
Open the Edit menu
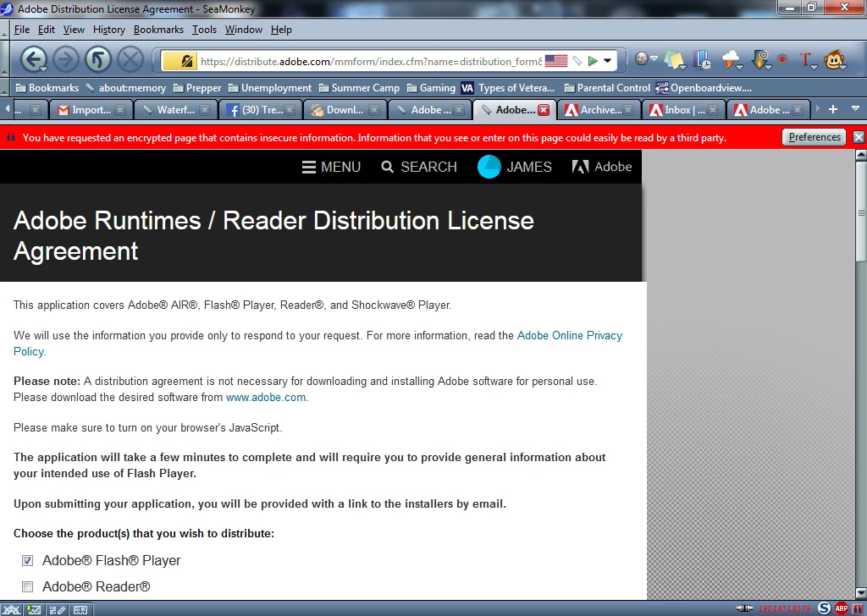click(x=47, y=30)
